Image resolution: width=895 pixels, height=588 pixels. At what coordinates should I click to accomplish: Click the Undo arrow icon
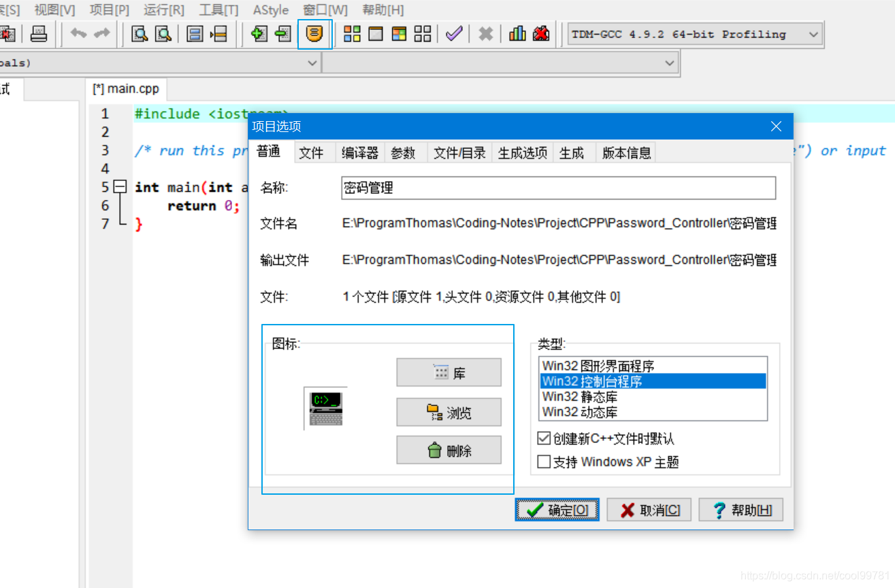click(x=79, y=34)
